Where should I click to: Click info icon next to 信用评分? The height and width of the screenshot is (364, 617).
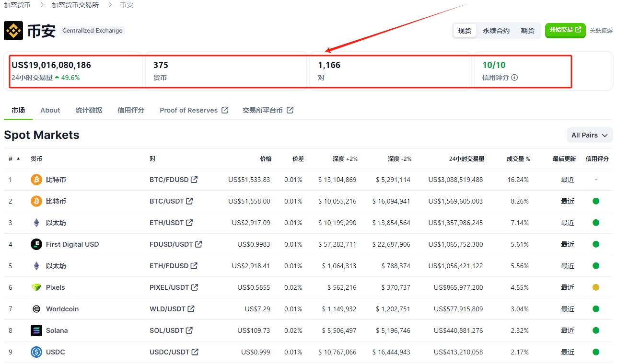[514, 78]
